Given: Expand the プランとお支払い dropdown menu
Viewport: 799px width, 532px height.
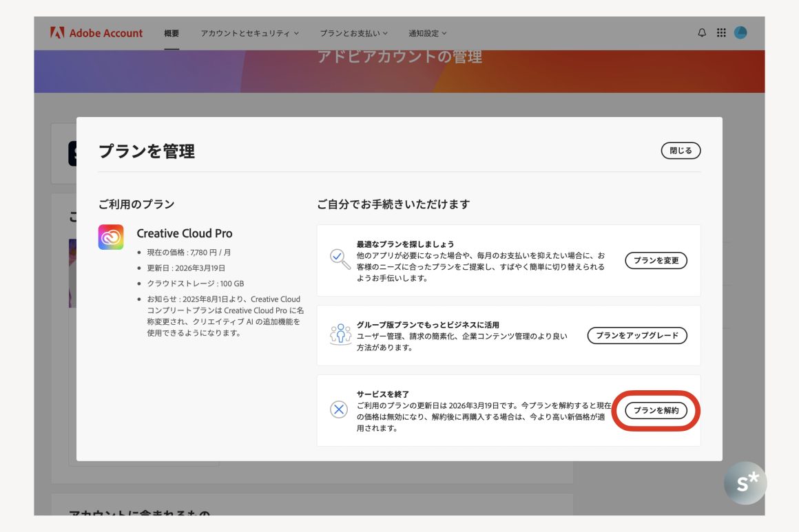Looking at the screenshot, I should pos(353,33).
